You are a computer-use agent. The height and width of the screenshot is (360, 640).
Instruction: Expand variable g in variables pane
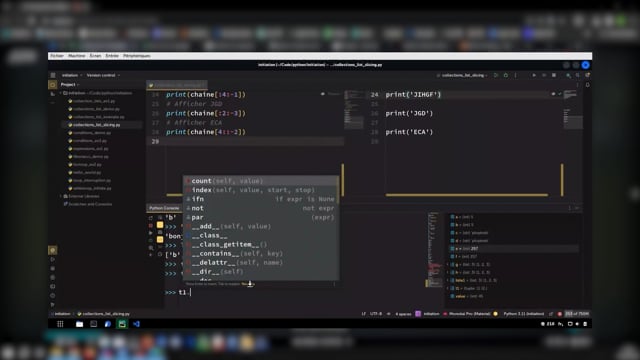[448, 264]
